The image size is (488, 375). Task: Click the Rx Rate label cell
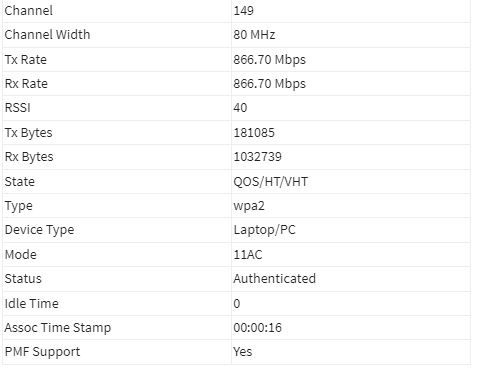(117, 84)
